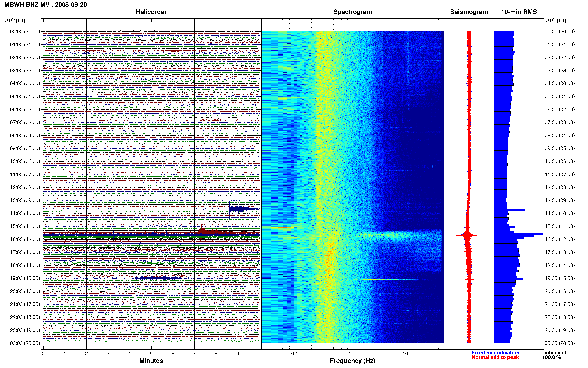The image size is (588, 368).
Task: Click the left time label '11:00 (07:00)'
Action: (x=25, y=174)
